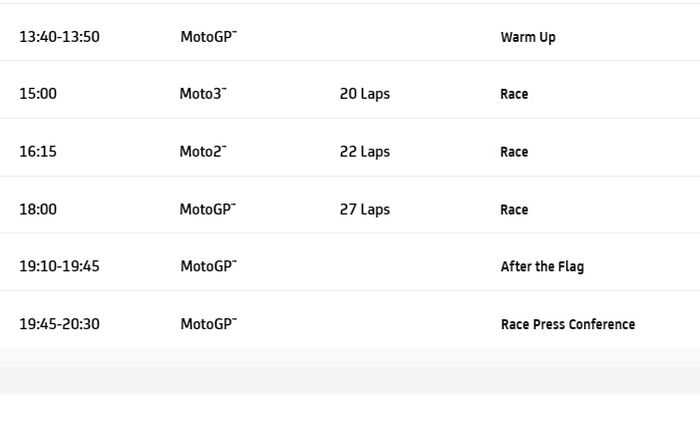Viewport: 700px width, 424px height.
Task: Click the 27 Laps text
Action: coord(365,210)
